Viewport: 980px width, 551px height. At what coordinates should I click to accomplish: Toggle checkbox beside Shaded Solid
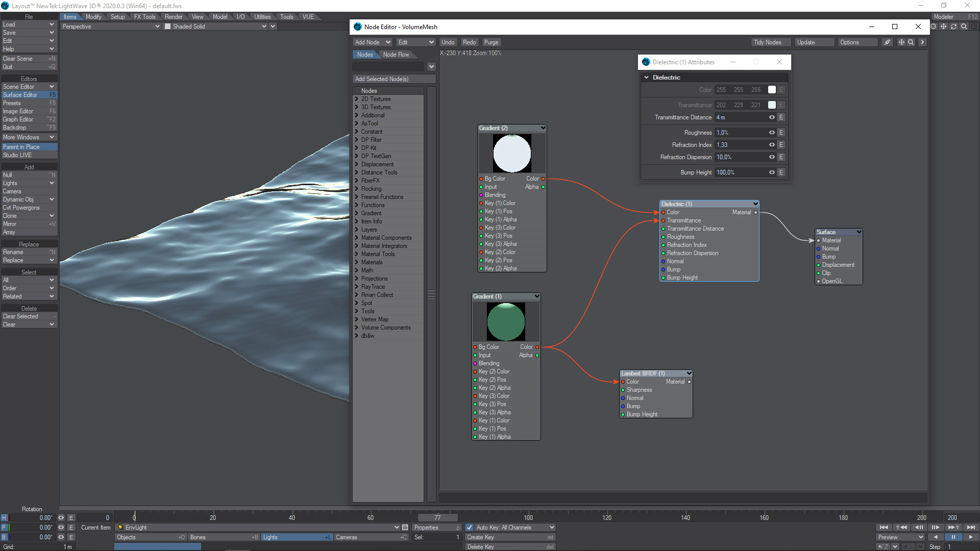click(167, 27)
